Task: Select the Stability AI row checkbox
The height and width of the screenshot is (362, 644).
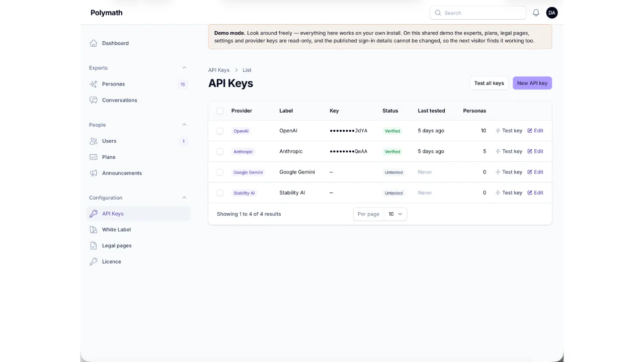Action: pos(220,193)
